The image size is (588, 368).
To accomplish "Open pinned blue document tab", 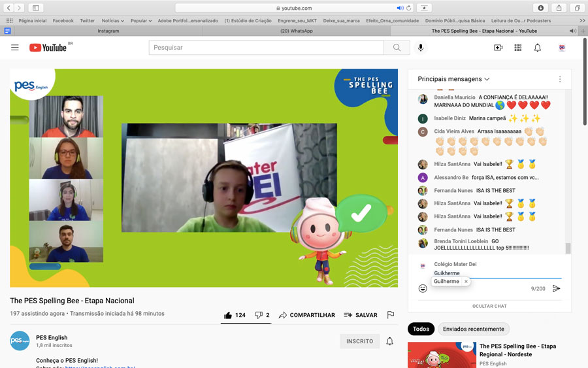I will coord(7,31).
